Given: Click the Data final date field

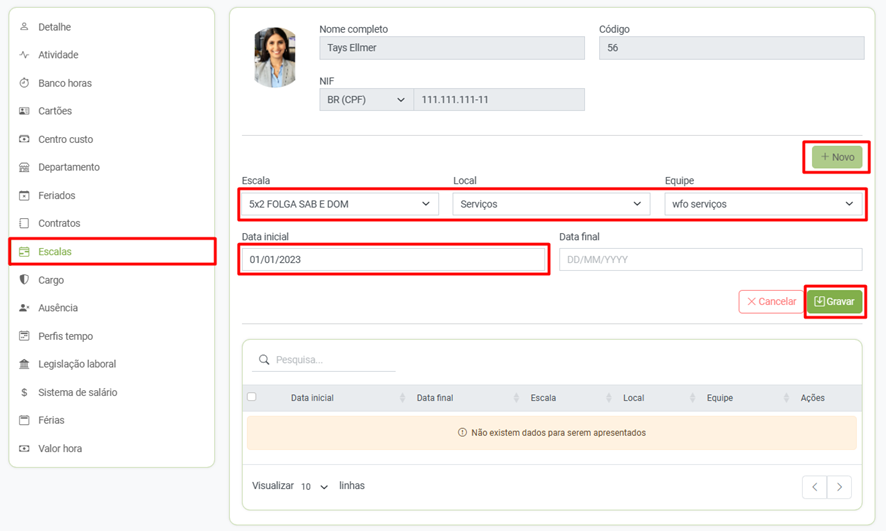Looking at the screenshot, I should 709,260.
